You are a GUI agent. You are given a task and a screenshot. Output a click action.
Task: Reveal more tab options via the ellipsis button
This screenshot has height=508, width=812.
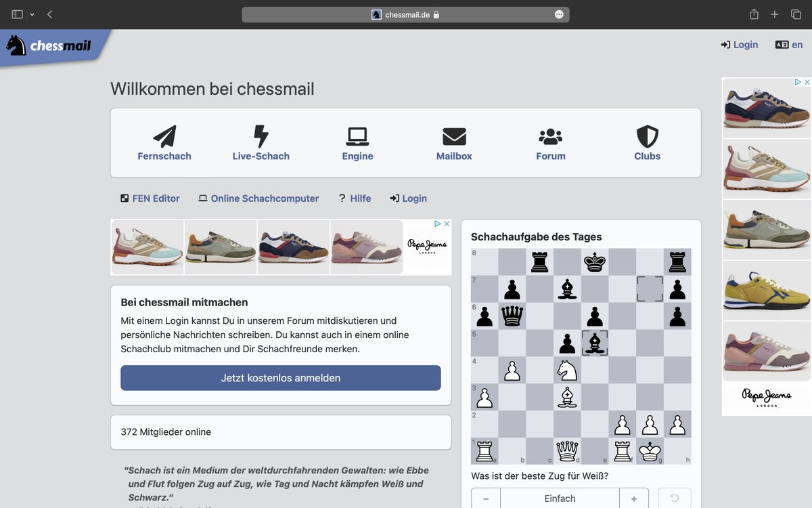pyautogui.click(x=559, y=14)
